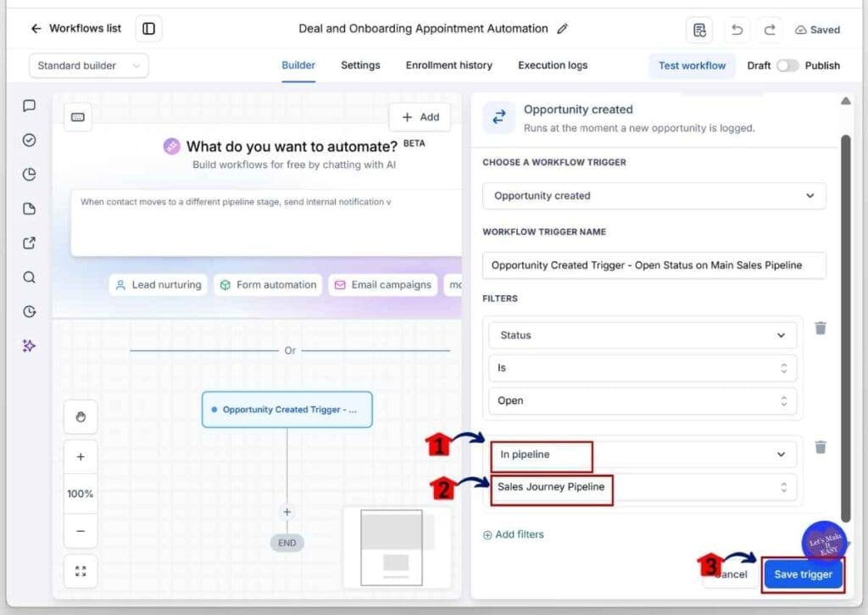Click the Add button on canvas
Image resolution: width=868 pixels, height=615 pixels.
click(420, 117)
